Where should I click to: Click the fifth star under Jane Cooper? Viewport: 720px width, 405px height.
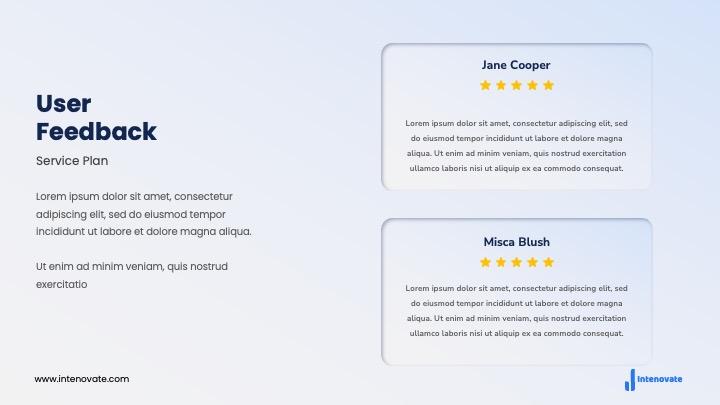[x=548, y=85]
